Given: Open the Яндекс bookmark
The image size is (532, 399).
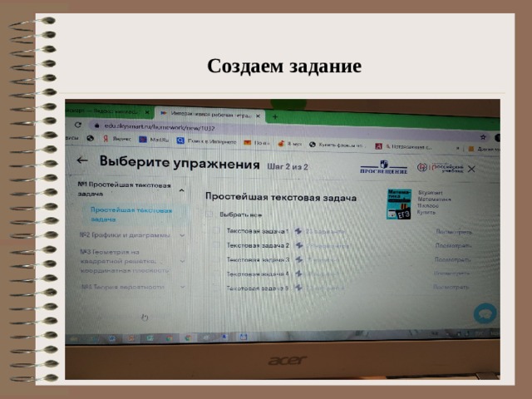Looking at the screenshot, I should [x=116, y=139].
